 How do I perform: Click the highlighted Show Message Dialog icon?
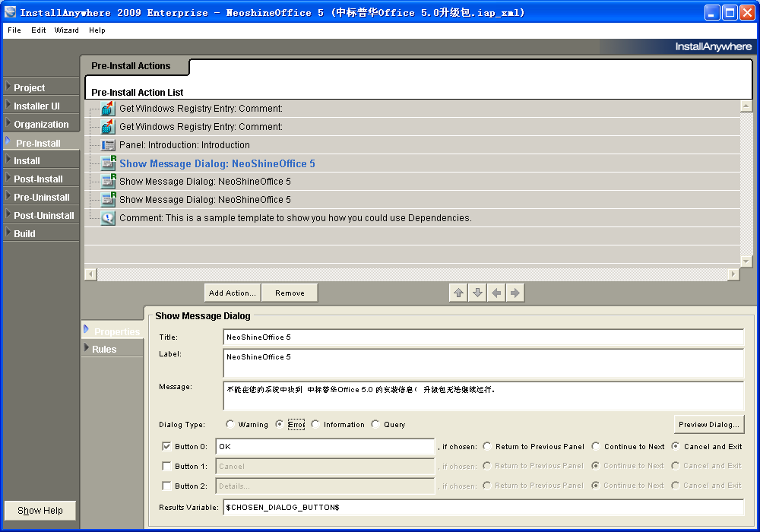click(x=108, y=163)
